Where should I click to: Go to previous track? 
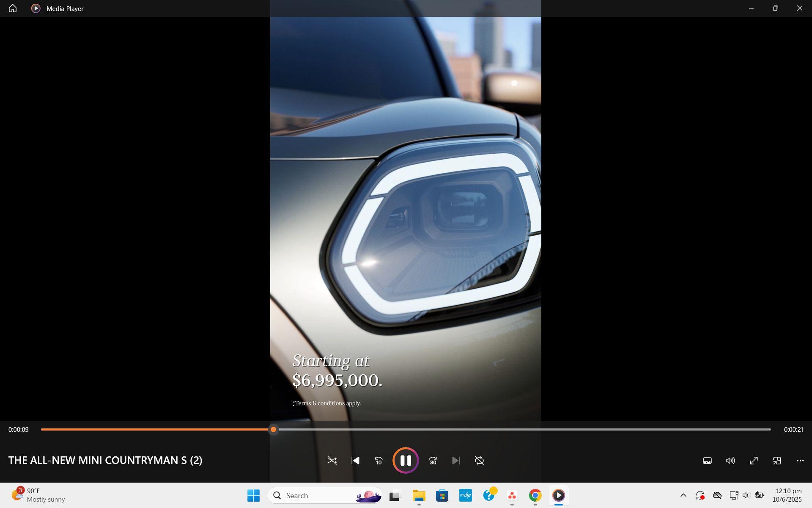[355, 461]
